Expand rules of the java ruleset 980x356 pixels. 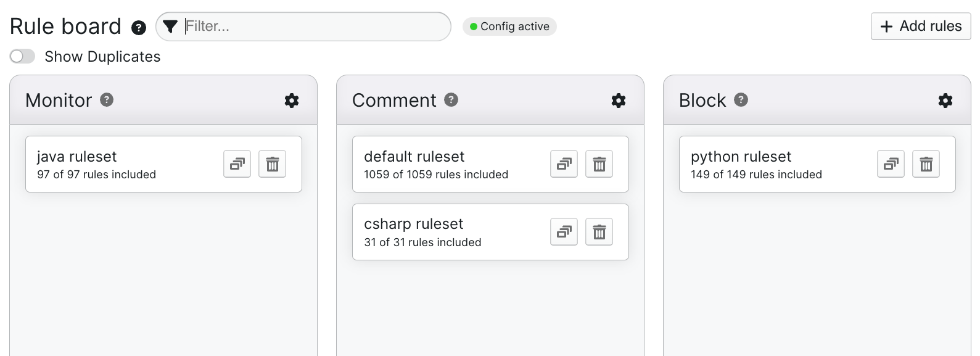237,164
